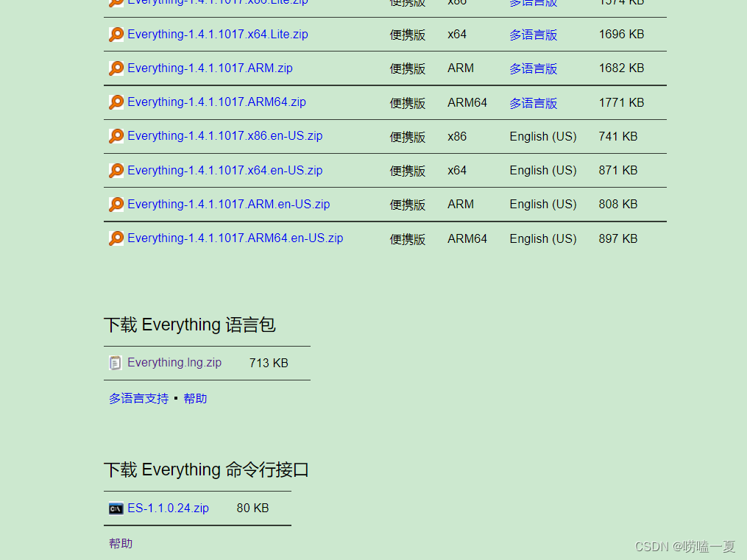Download Everything-1.4.1.1017.x64.en-US.zip
747x560 pixels.
click(x=225, y=171)
